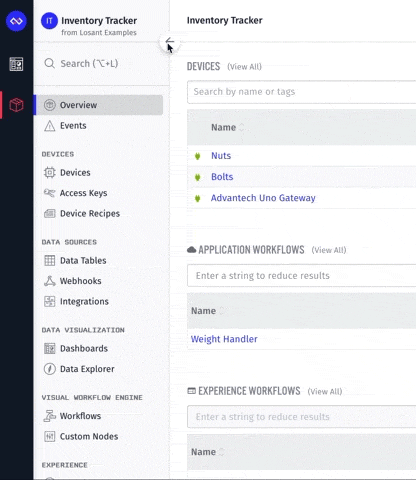The image size is (416, 480).
Task: Open Data Tables via the grid icon
Action: coord(50,260)
